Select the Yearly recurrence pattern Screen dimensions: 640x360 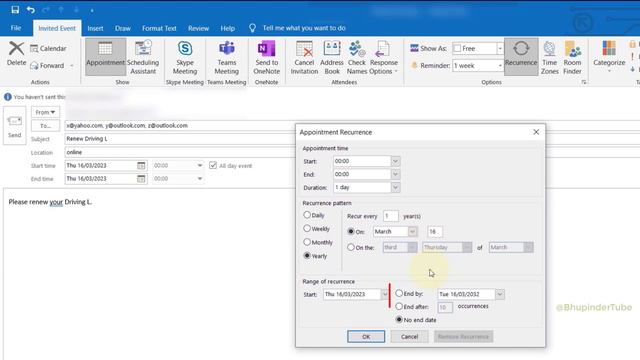[307, 256]
